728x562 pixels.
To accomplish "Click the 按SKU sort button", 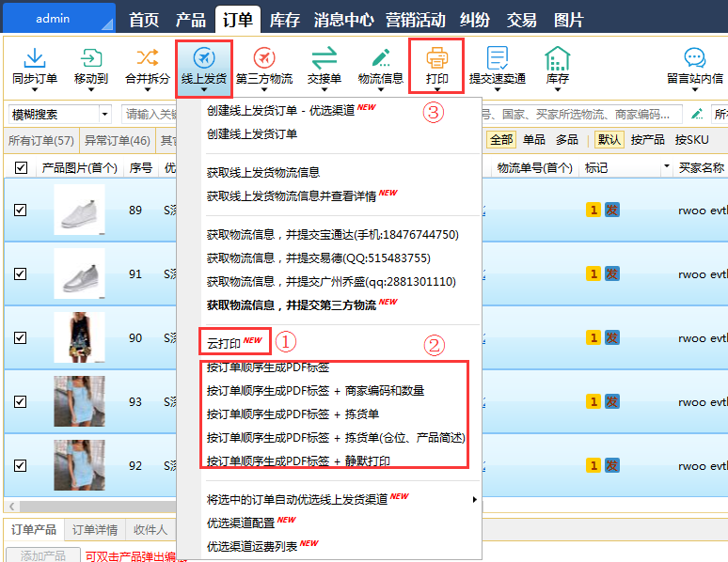I will 691,140.
